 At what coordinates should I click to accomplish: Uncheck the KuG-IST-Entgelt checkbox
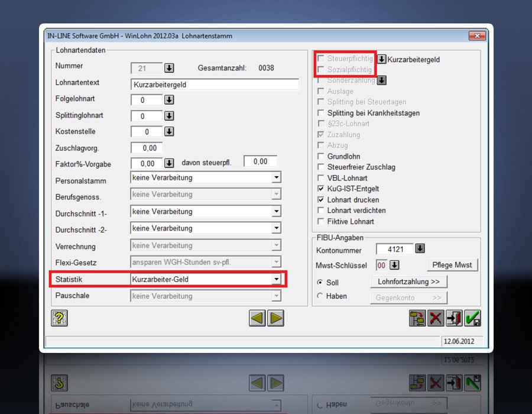[320, 189]
